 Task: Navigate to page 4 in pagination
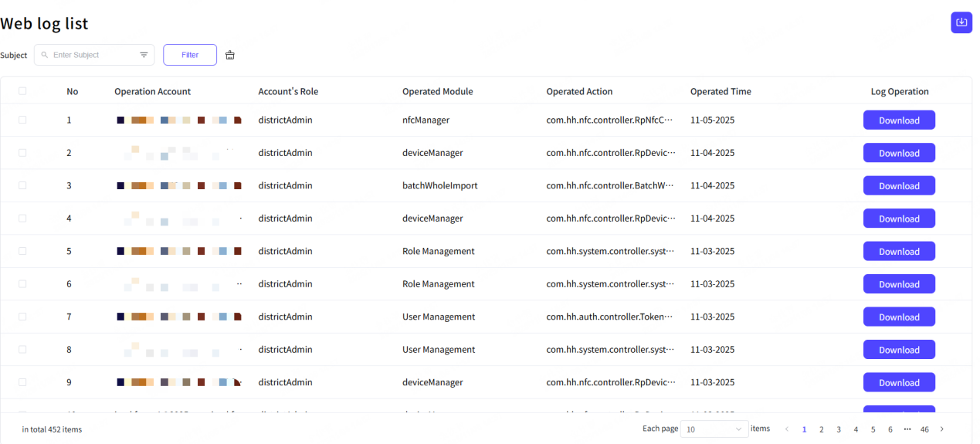pyautogui.click(x=856, y=429)
